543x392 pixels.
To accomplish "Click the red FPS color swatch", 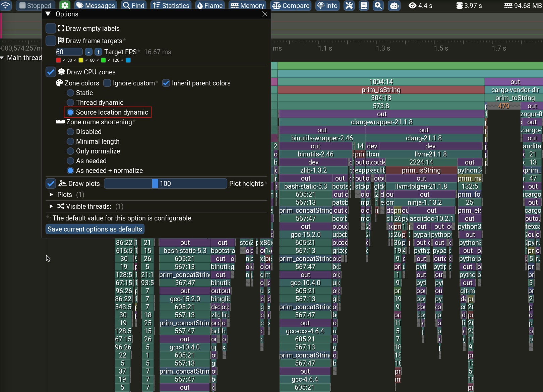I will click(59, 60).
